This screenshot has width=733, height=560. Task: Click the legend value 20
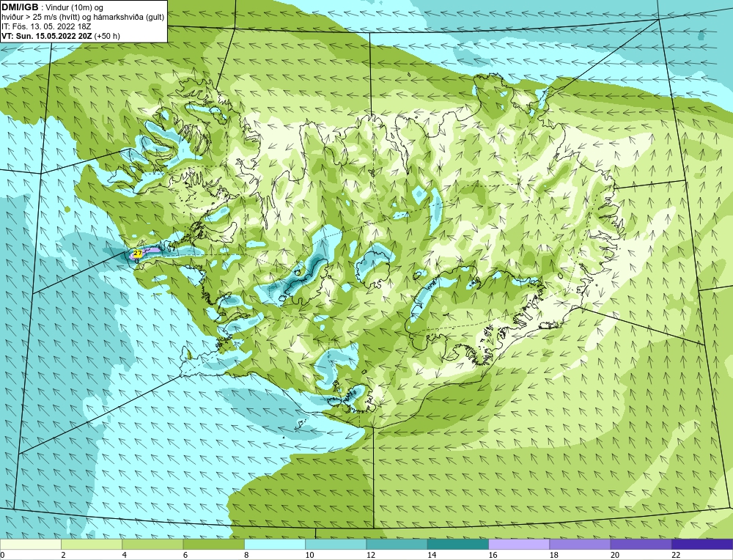coord(615,555)
